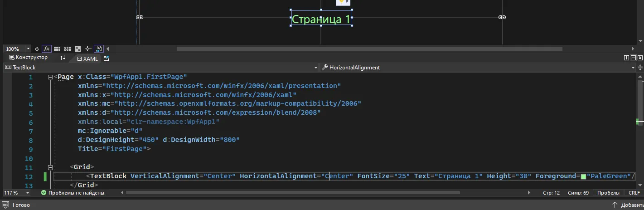
Task: Click the pop-out XAML window icon
Action: [x=107, y=59]
